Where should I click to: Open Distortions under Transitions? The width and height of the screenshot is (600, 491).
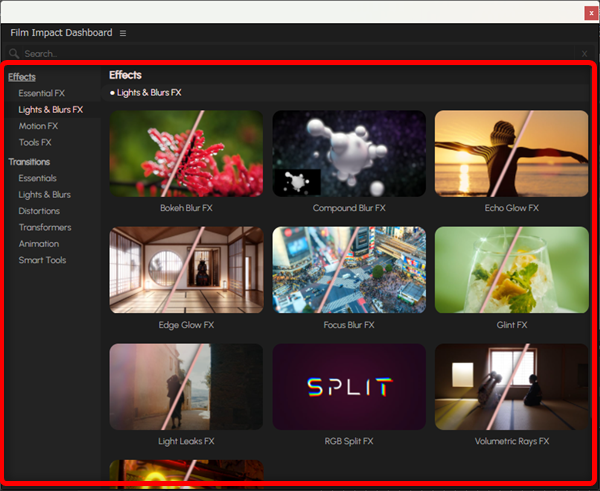[39, 211]
